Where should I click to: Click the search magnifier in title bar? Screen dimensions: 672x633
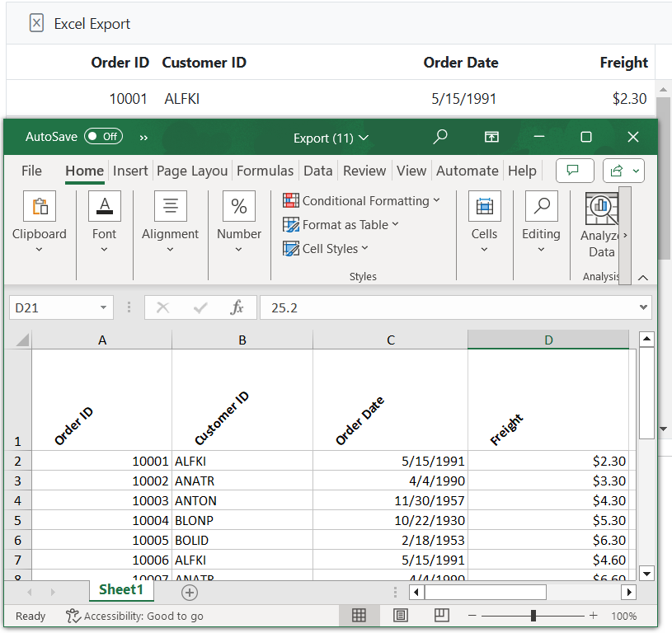click(440, 137)
